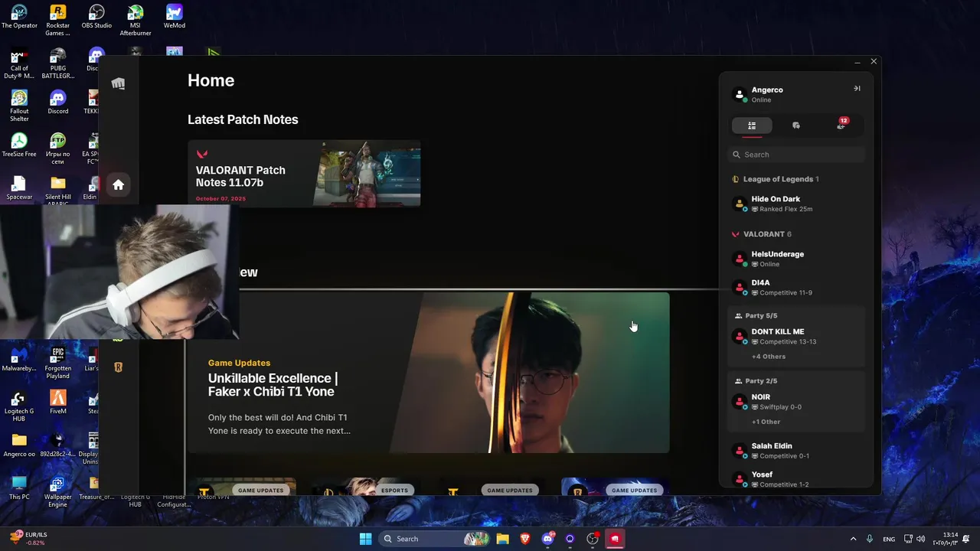
Task: Open OBS Studio desktop shortcut
Action: 96,17
